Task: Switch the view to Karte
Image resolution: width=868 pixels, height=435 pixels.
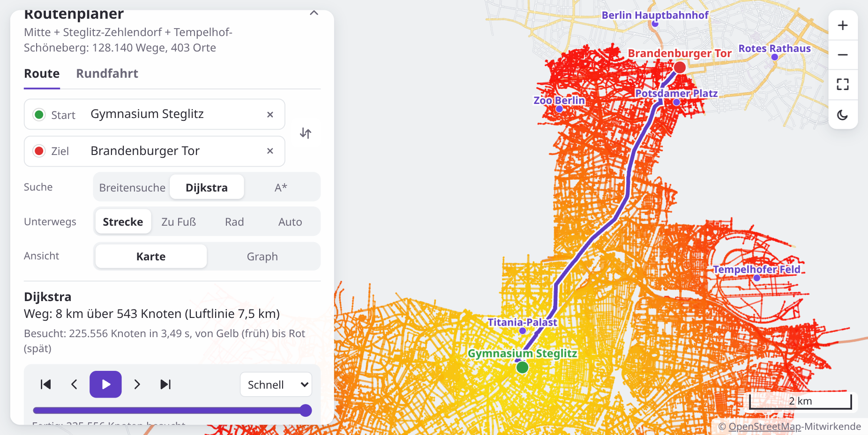Action: point(151,257)
